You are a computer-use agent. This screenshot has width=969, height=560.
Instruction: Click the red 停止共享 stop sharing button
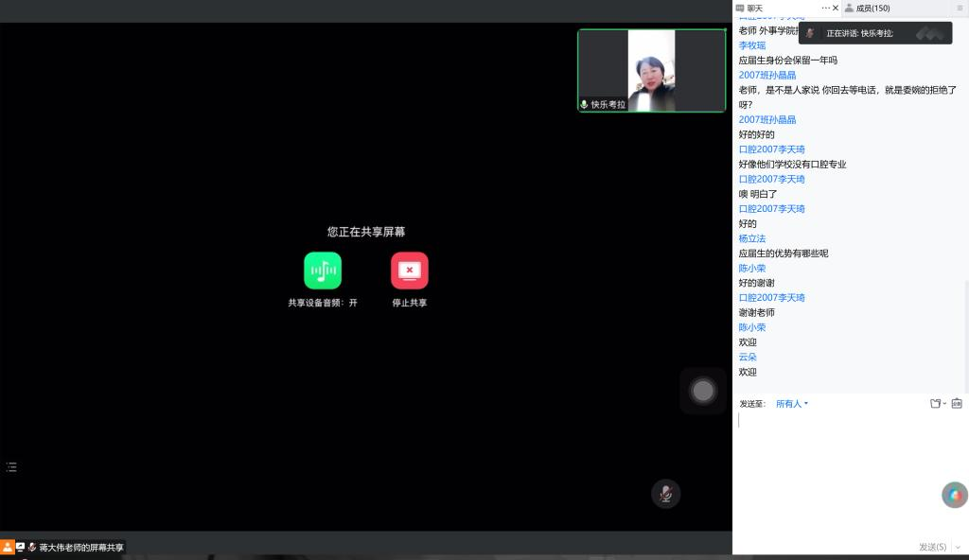pyautogui.click(x=409, y=271)
